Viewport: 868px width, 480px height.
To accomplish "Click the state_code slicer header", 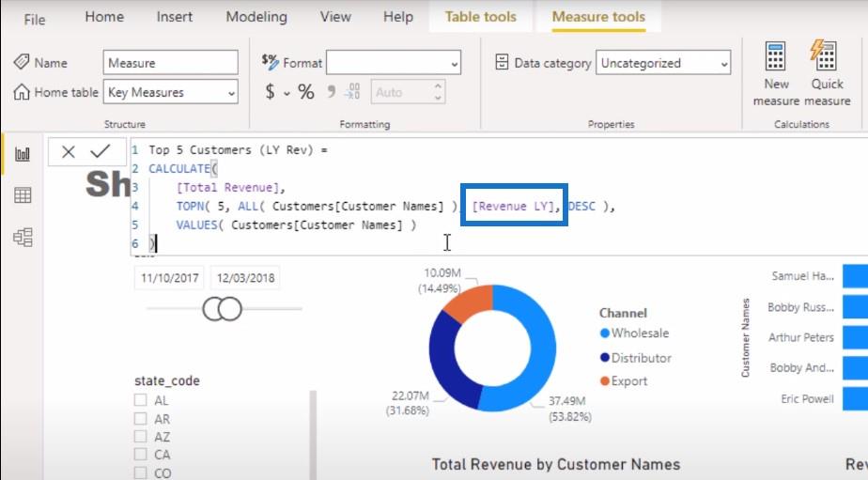I will pos(167,380).
